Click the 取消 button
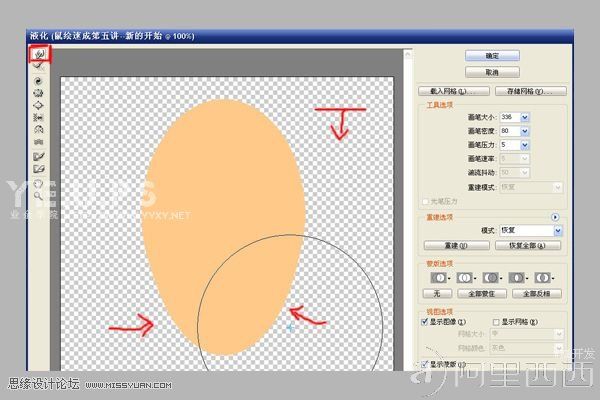600x400 pixels. pos(492,72)
